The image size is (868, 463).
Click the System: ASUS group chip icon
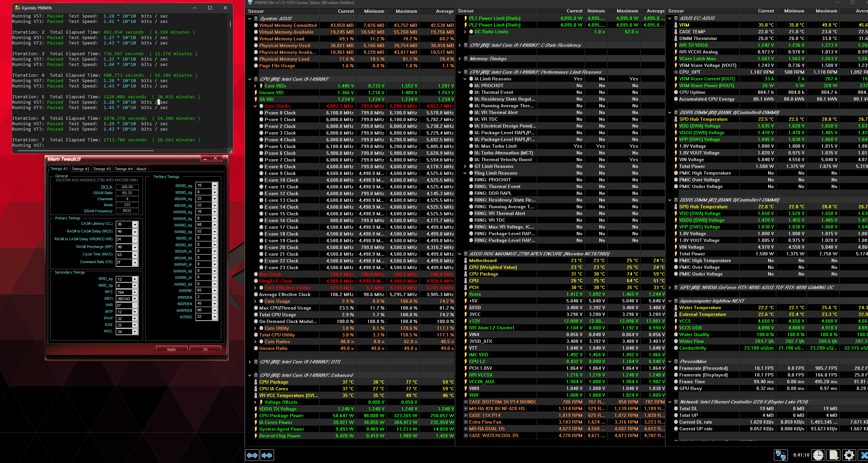point(256,19)
